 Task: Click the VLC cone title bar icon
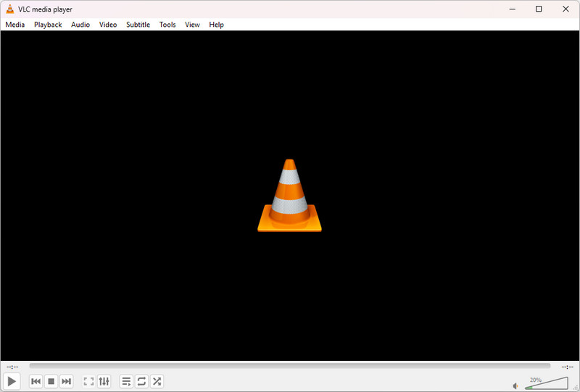tap(10, 9)
